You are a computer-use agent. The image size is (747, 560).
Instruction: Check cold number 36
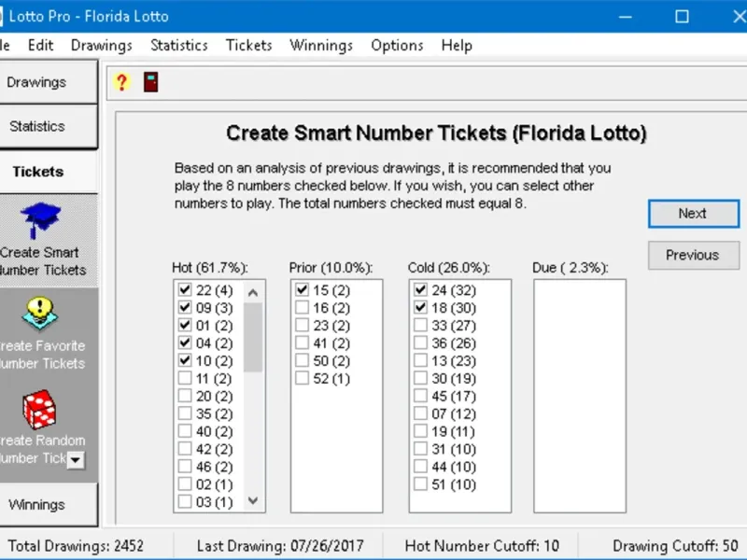pyautogui.click(x=420, y=343)
